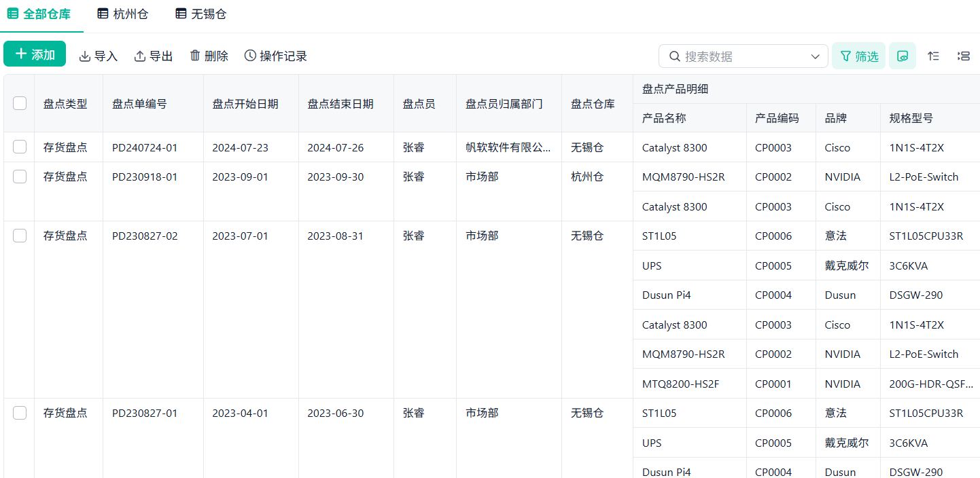The image size is (980, 478).
Task: Click the 帆软软件有限公... department cell
Action: click(x=508, y=147)
